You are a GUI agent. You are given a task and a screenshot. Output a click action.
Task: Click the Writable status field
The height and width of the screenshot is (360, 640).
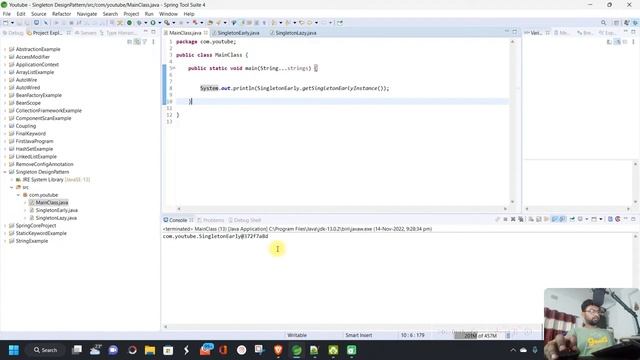pos(297,336)
